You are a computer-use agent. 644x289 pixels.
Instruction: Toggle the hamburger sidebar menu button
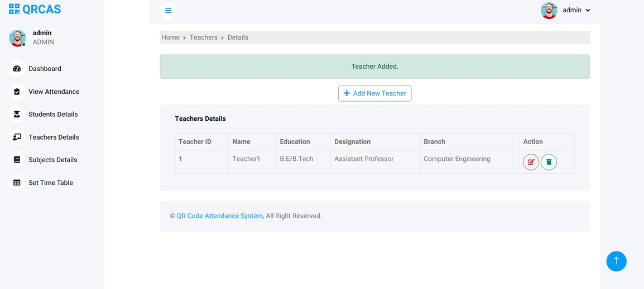point(168,10)
